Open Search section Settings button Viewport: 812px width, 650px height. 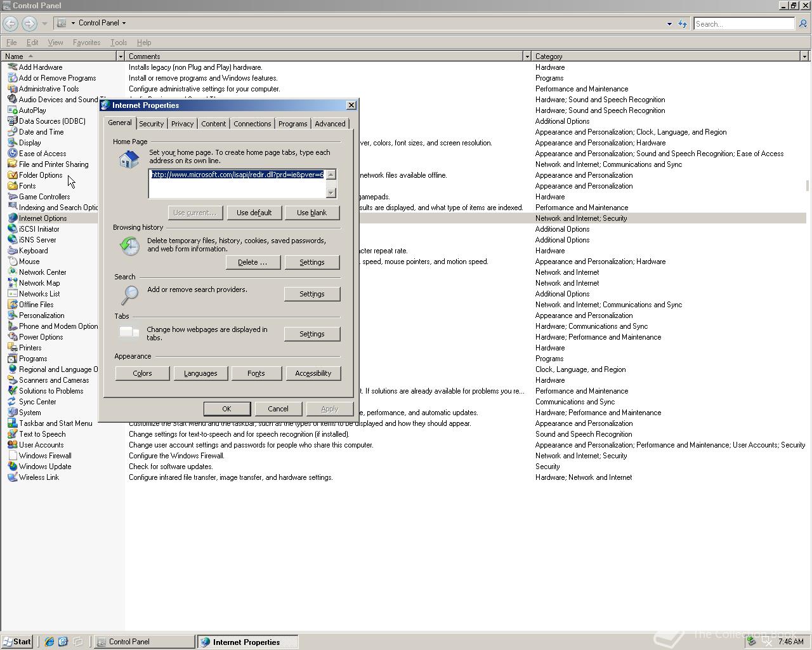click(311, 294)
